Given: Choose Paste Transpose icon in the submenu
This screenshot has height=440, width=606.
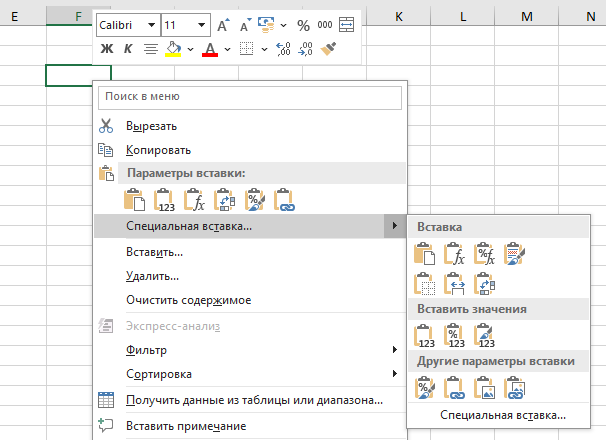Looking at the screenshot, I should pos(486,286).
